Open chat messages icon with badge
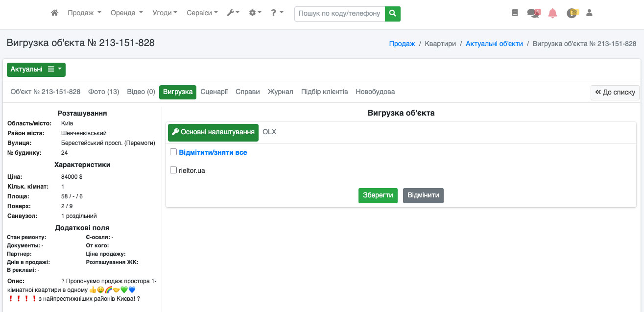This screenshot has height=312, width=644. coord(533,13)
